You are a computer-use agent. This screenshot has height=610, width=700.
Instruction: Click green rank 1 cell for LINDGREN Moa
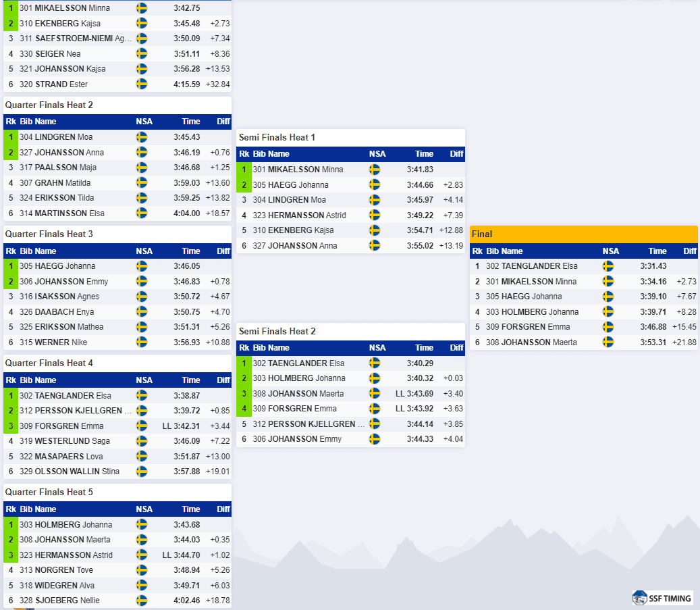pyautogui.click(x=11, y=137)
